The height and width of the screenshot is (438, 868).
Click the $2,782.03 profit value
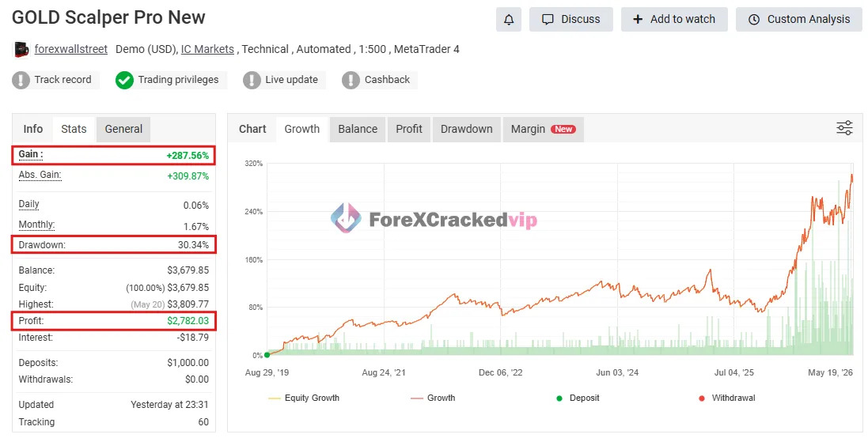[x=188, y=321]
